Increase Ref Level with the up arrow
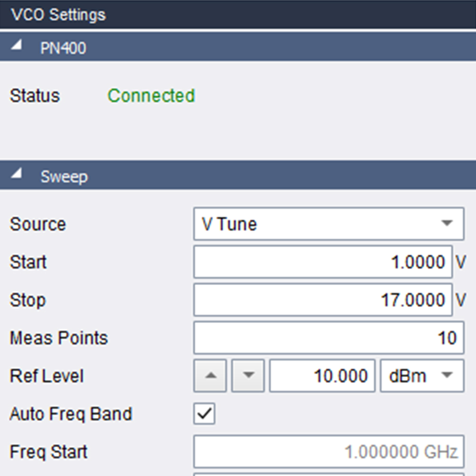476x476 pixels. (209, 376)
